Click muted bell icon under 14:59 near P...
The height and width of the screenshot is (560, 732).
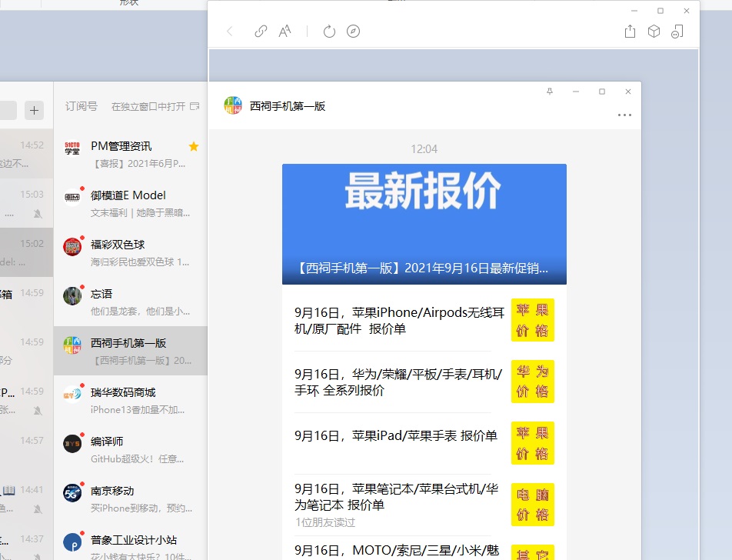[38, 411]
